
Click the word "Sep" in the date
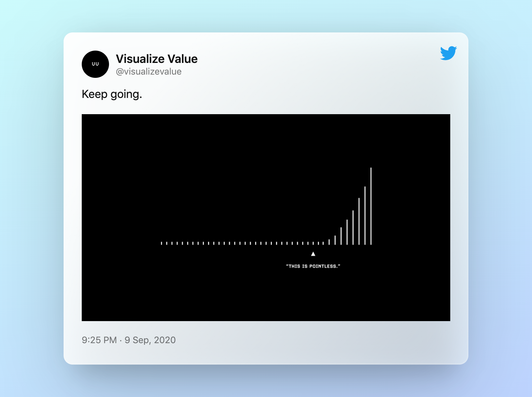(x=141, y=340)
